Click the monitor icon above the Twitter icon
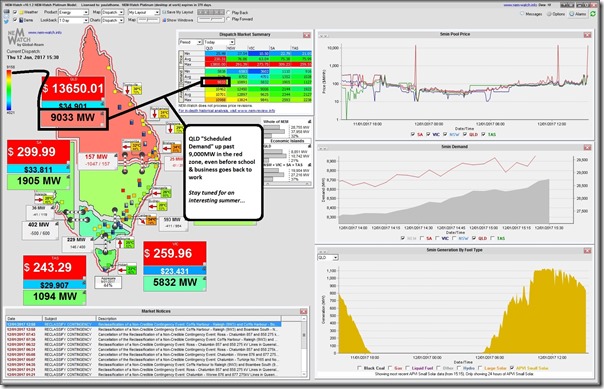Screen dimensions: 604x389 (x=7, y=12)
